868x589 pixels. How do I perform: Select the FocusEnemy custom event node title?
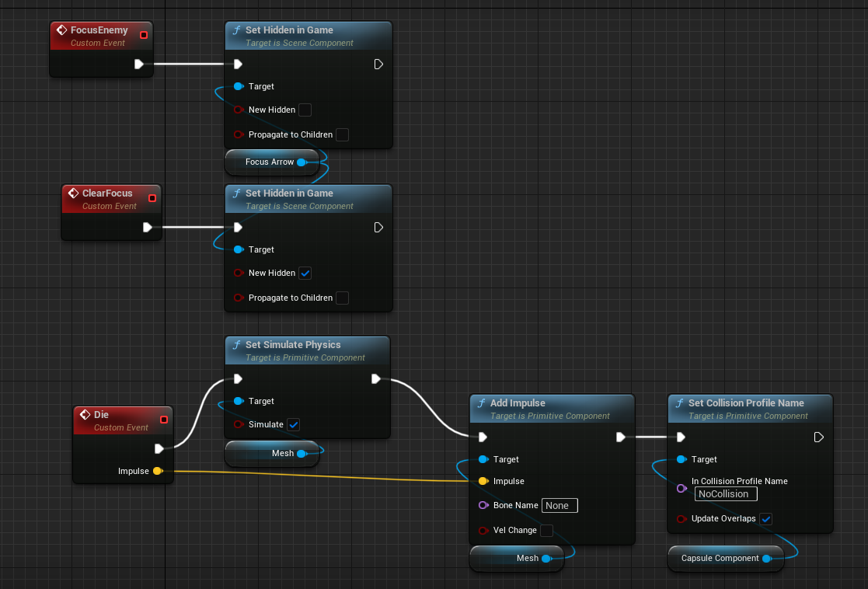(x=99, y=30)
